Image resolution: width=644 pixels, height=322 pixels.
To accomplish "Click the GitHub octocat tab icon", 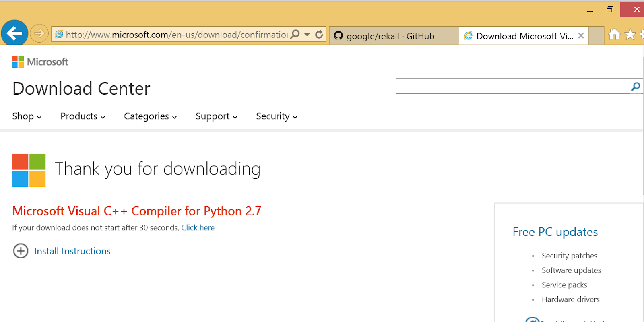I will pos(339,36).
